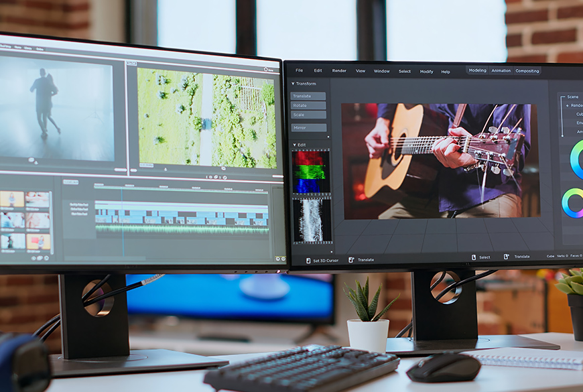The height and width of the screenshot is (392, 583).
Task: Click the Scale button in the Transform panel
Action: [x=308, y=115]
